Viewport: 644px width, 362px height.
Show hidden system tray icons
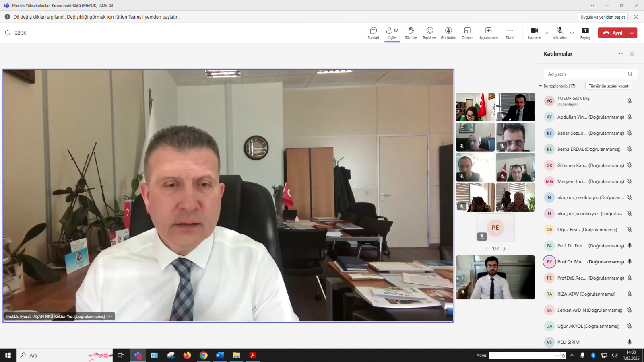(572, 356)
